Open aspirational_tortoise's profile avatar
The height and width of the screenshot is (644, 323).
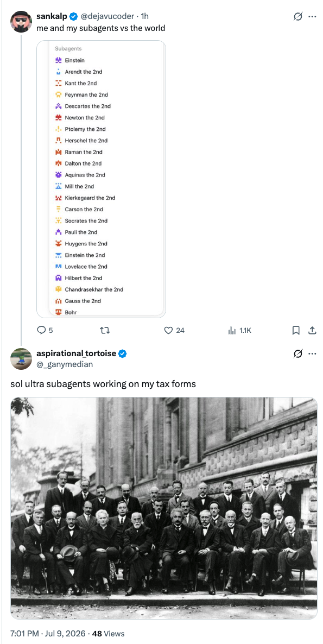tap(21, 358)
